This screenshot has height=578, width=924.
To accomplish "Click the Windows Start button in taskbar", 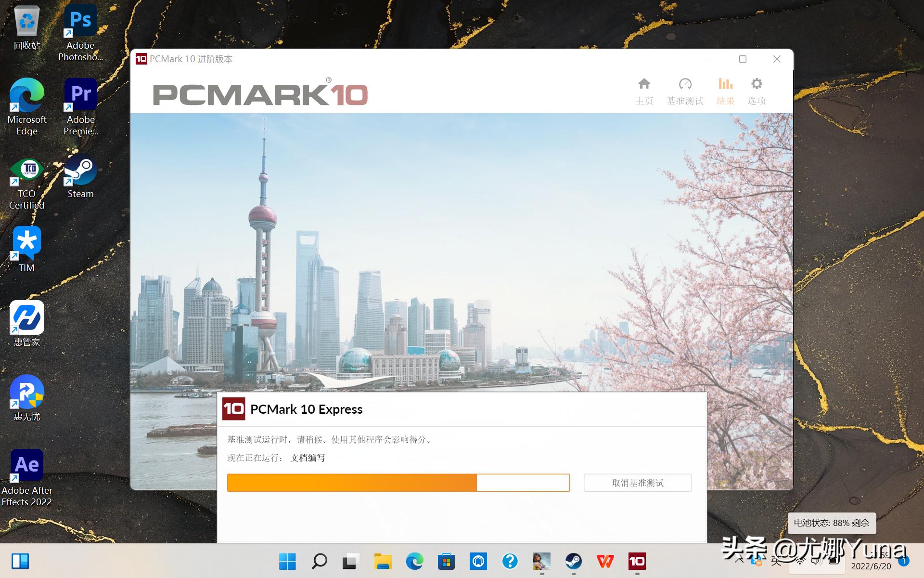I will pos(287,561).
